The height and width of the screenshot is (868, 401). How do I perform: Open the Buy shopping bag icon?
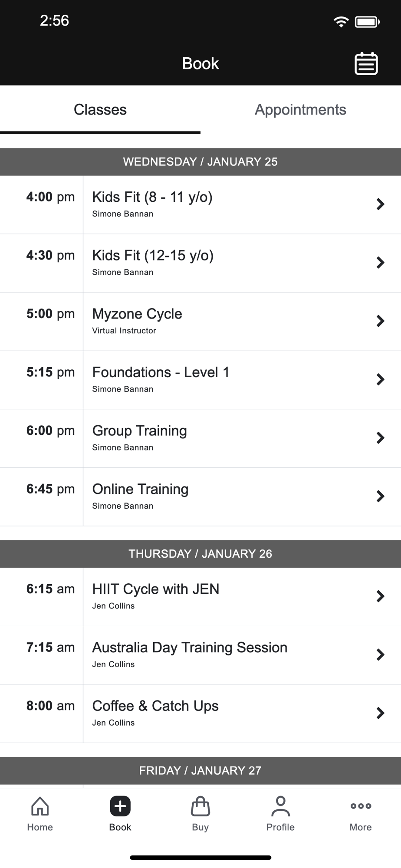(x=200, y=806)
